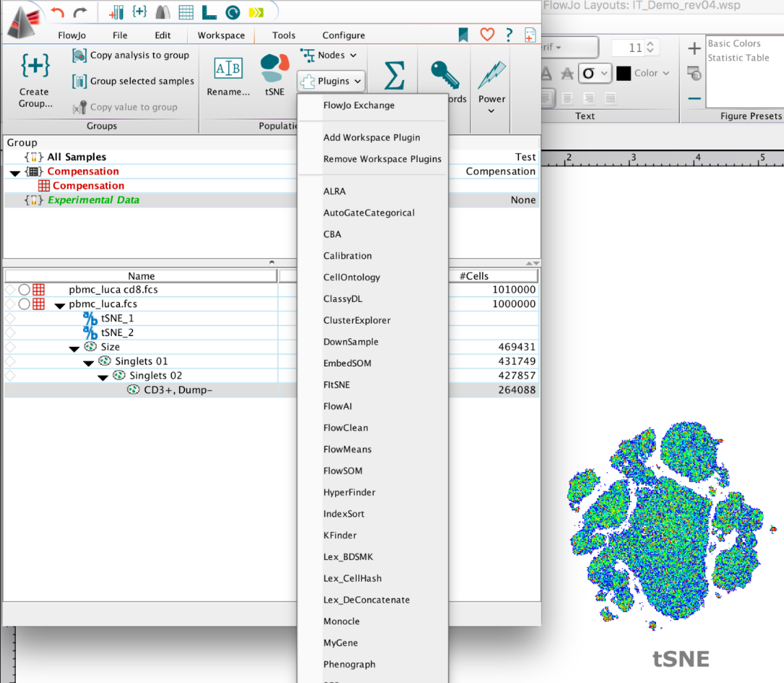This screenshot has width=784, height=683.
Task: Click the black text color swatch
Action: tap(623, 74)
